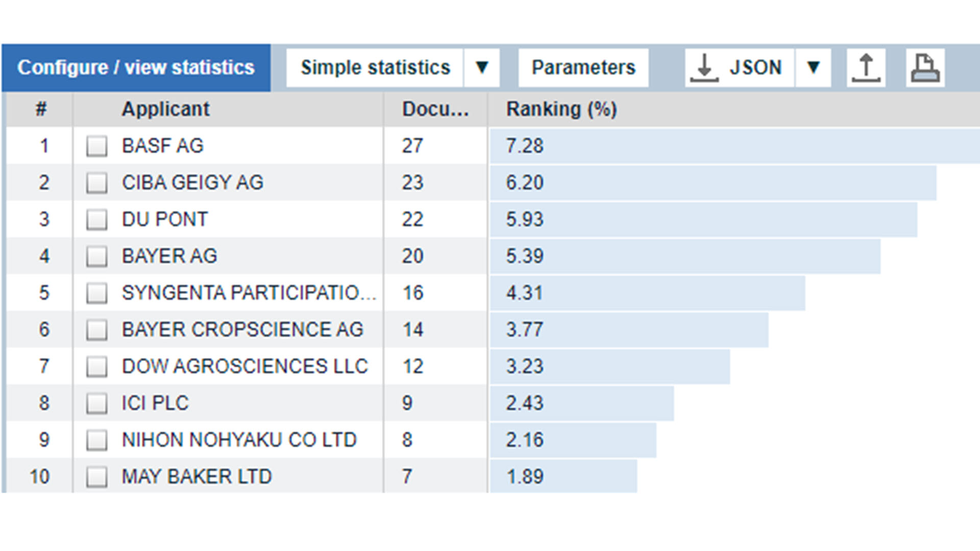Click the Configure / view statistics tab
The height and width of the screenshot is (551, 980).
(136, 67)
